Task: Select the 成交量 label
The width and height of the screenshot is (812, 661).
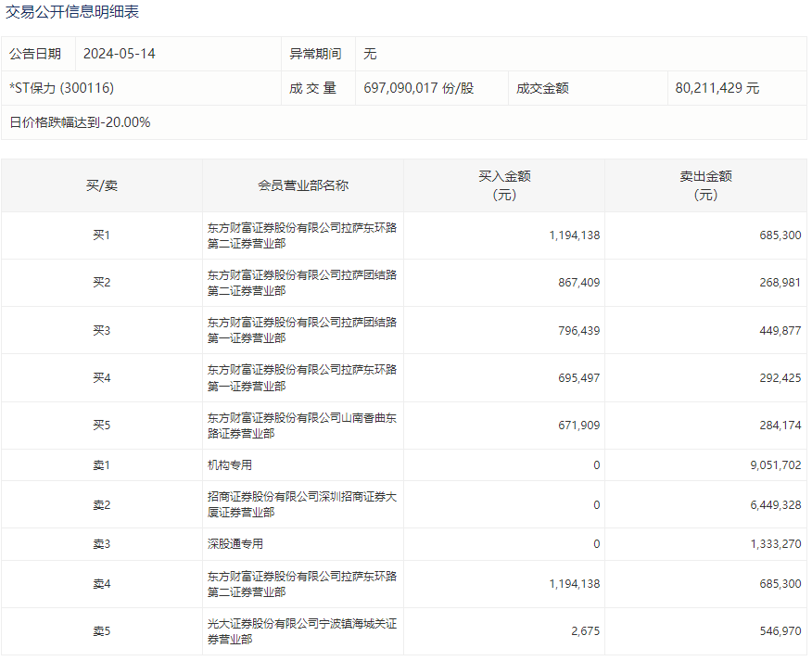Action: 312,88
